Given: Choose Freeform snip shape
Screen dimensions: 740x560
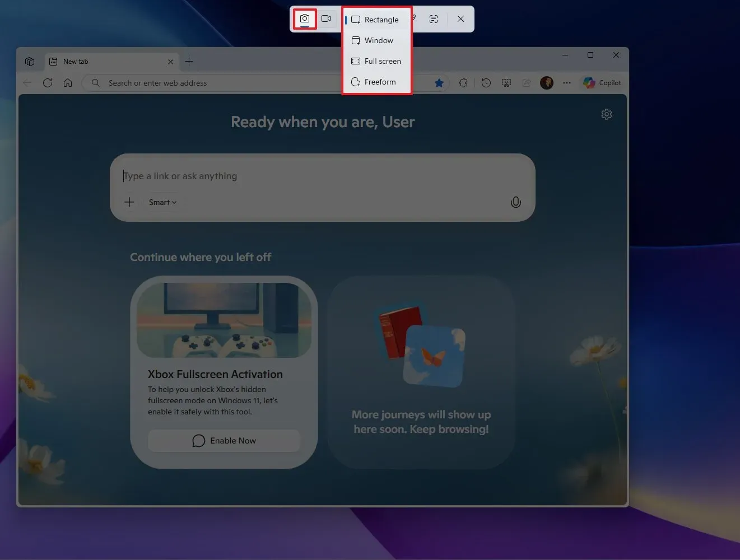Looking at the screenshot, I should (x=376, y=82).
